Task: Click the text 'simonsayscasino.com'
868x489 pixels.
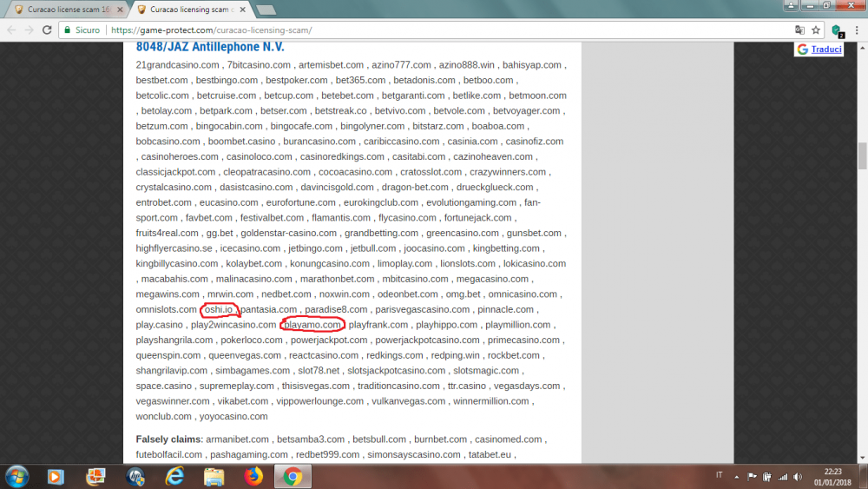Action: pyautogui.click(x=413, y=454)
